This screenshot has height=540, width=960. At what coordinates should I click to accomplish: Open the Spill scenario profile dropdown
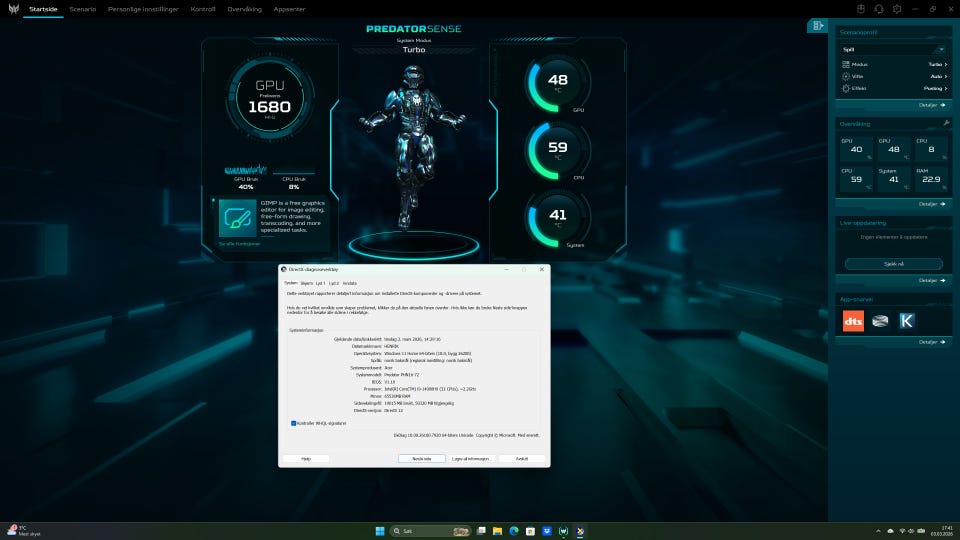893,50
